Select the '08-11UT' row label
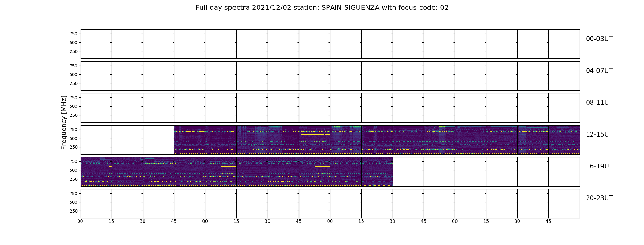 coord(599,103)
